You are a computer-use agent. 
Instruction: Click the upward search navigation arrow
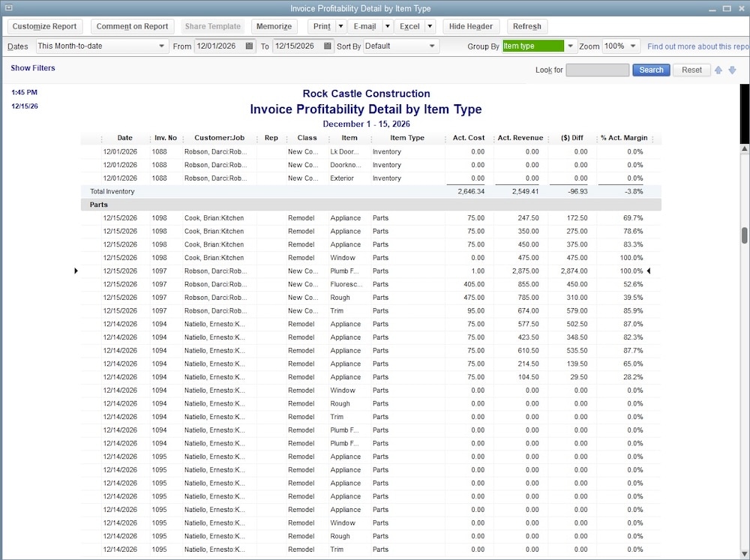click(718, 69)
